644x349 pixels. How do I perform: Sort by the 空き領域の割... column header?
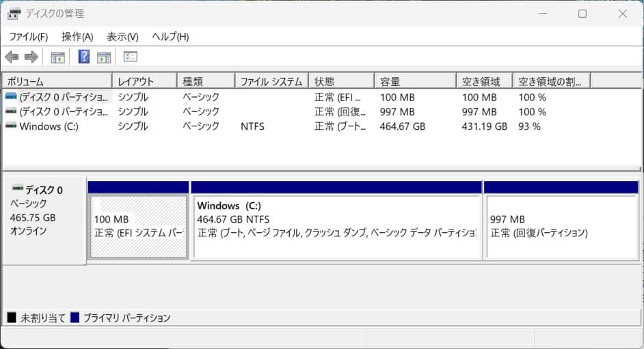(x=552, y=81)
